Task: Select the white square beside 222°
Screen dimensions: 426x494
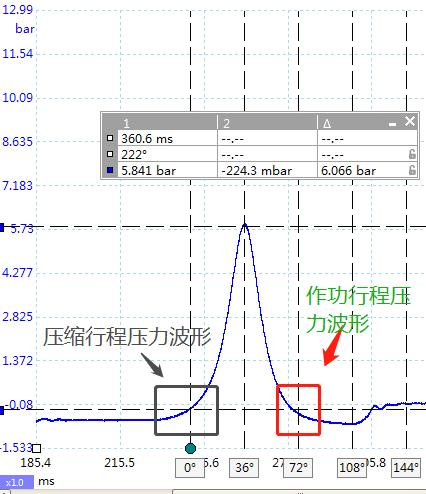Action: click(x=110, y=154)
